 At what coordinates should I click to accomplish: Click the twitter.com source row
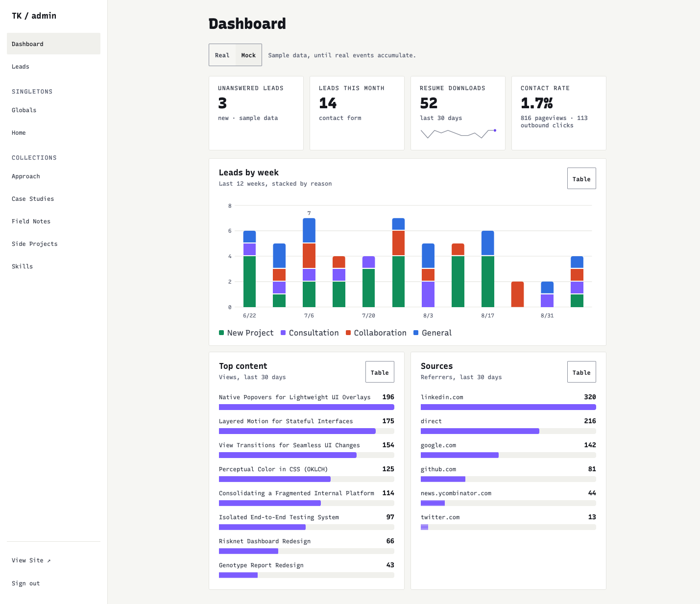click(508, 523)
